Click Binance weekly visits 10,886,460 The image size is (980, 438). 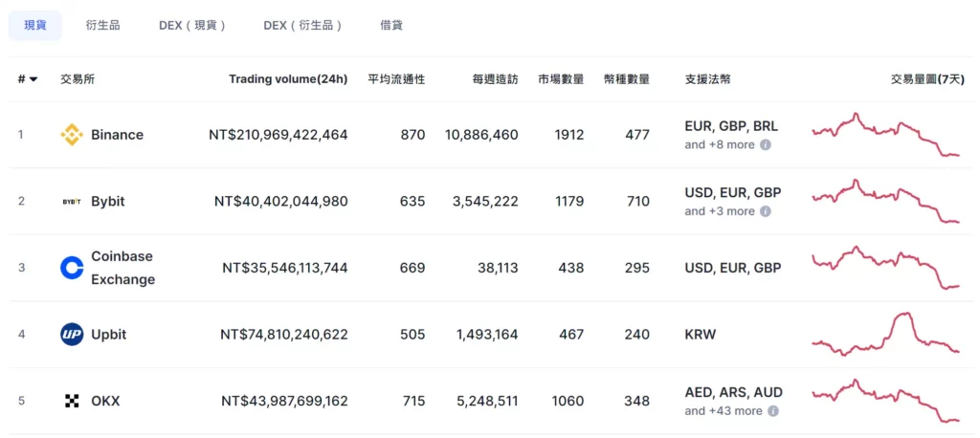point(482,135)
